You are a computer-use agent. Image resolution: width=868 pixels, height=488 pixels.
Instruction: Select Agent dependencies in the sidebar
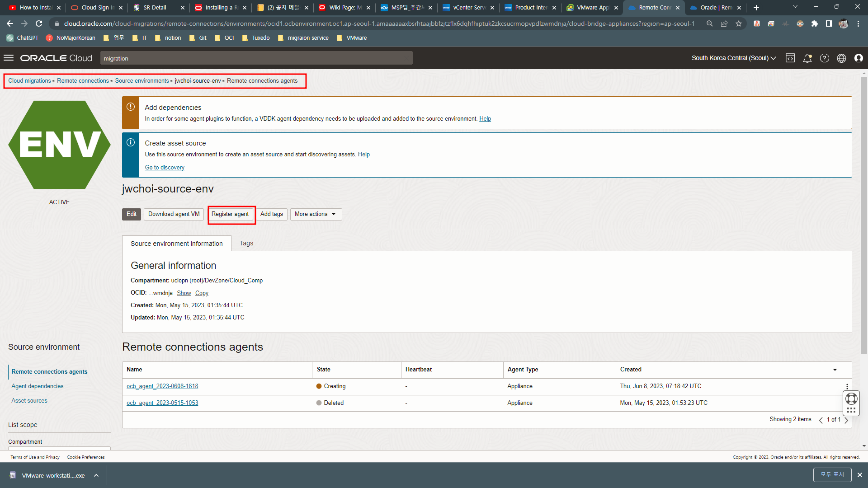(37, 386)
